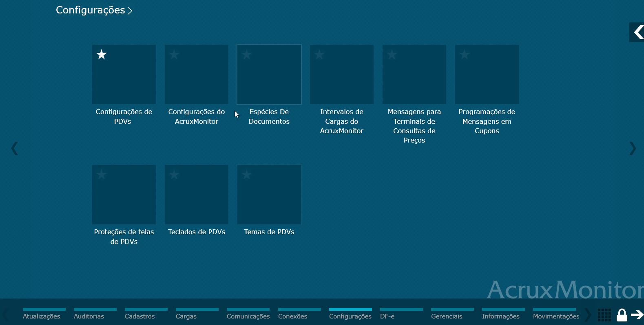
Task: Toggle favorite star on Espécies De Documentos
Action: [247, 55]
